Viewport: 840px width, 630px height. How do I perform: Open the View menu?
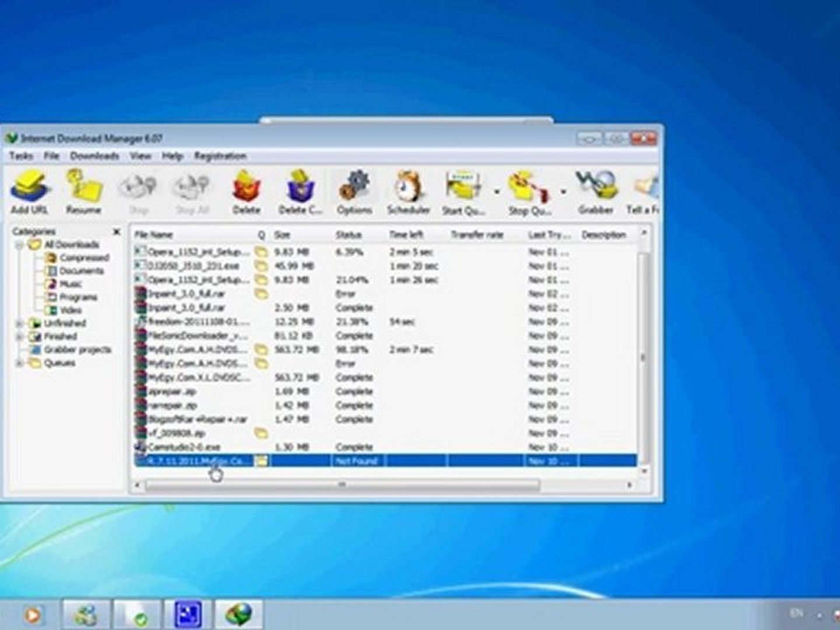tap(140, 156)
